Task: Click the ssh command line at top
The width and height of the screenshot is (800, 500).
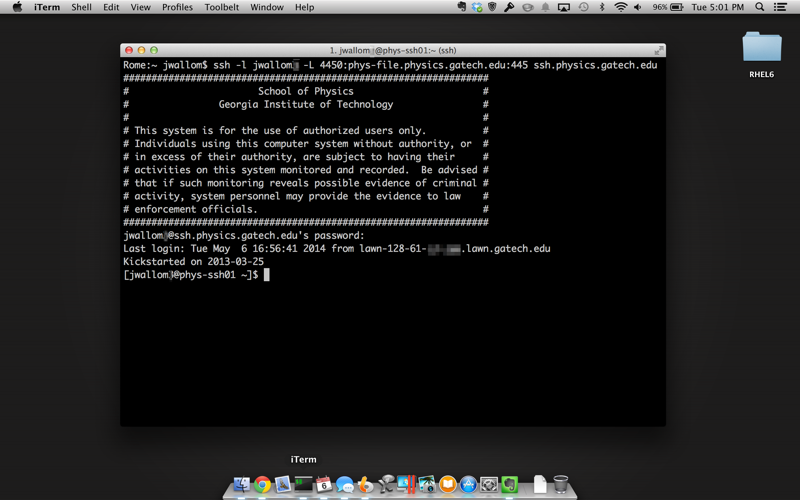Action: [390, 65]
